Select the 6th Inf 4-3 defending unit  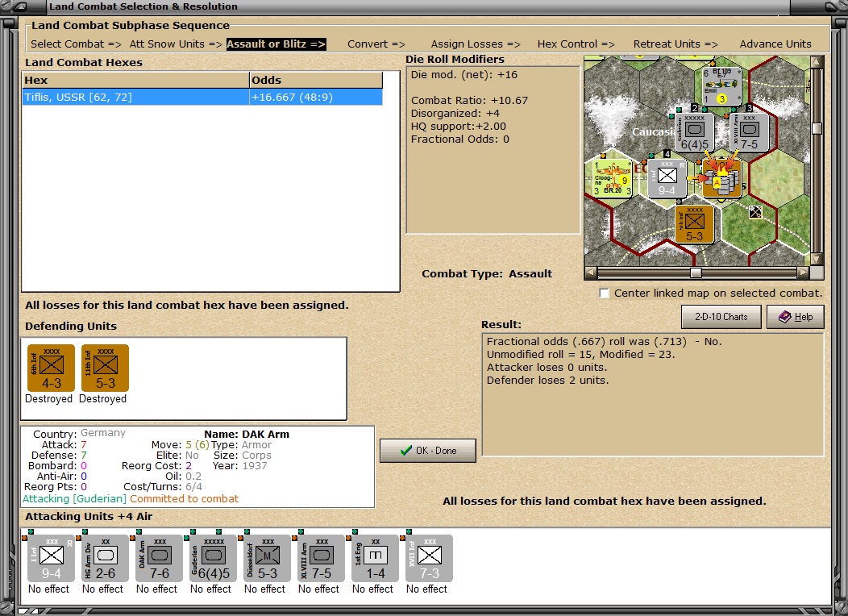pos(51,368)
